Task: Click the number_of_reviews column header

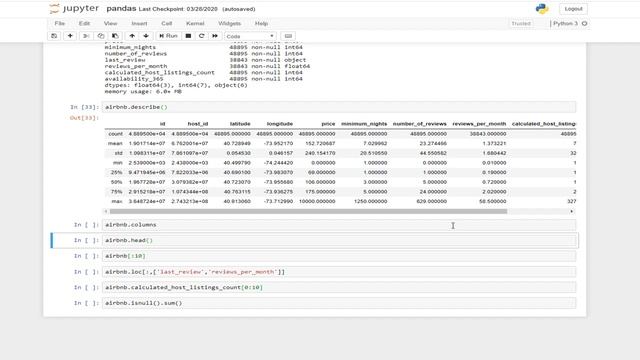Action: (x=420, y=124)
